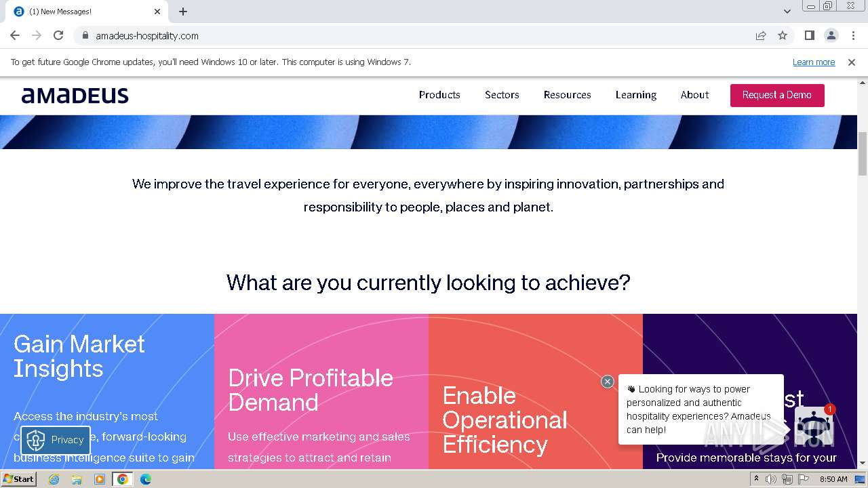This screenshot has width=868, height=488.
Task: Open the Action Center flag icon
Action: pos(803,479)
